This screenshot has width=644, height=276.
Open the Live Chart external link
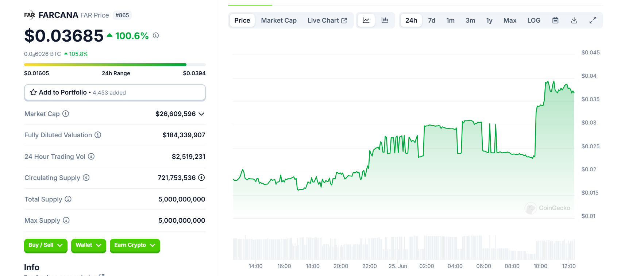[x=327, y=20]
